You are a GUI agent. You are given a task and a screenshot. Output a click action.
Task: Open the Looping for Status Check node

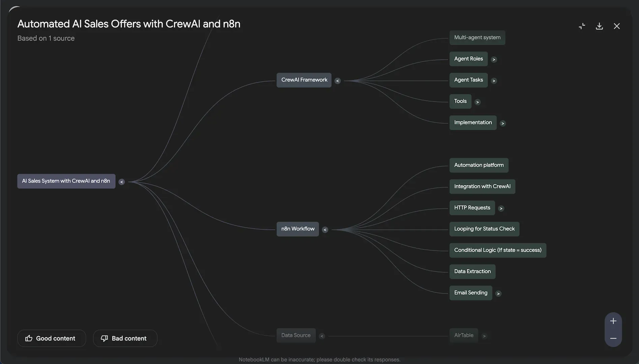(x=484, y=229)
